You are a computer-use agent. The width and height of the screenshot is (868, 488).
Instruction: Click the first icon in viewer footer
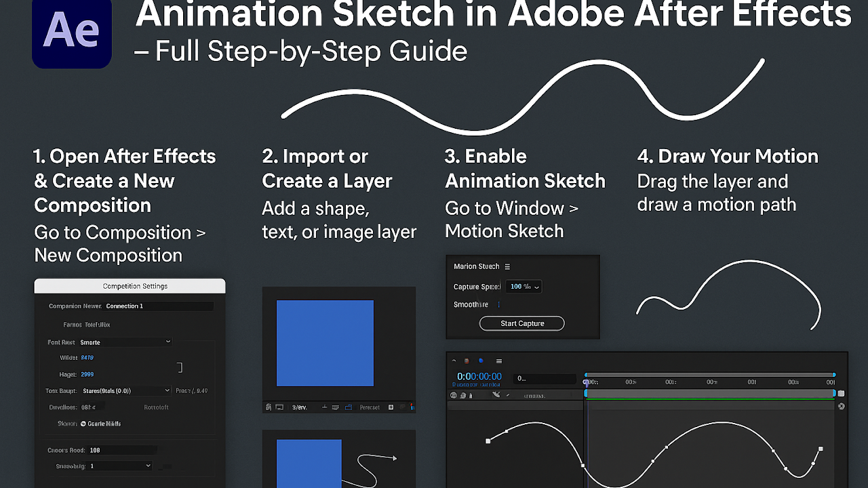tap(269, 407)
